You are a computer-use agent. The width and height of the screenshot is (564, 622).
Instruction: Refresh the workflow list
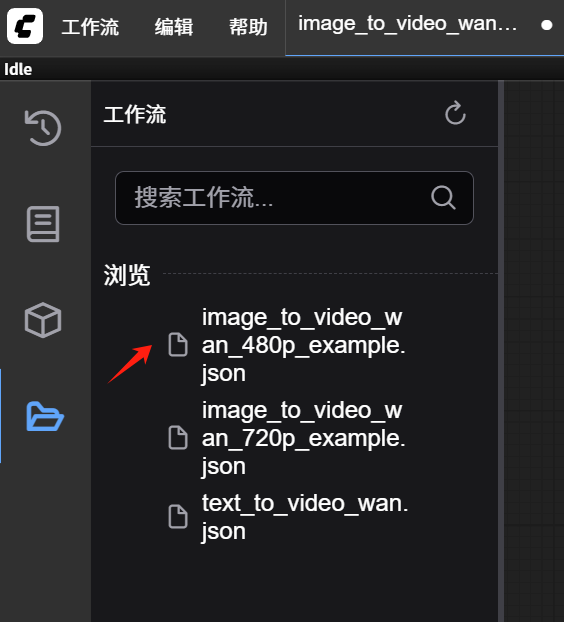coord(455,113)
